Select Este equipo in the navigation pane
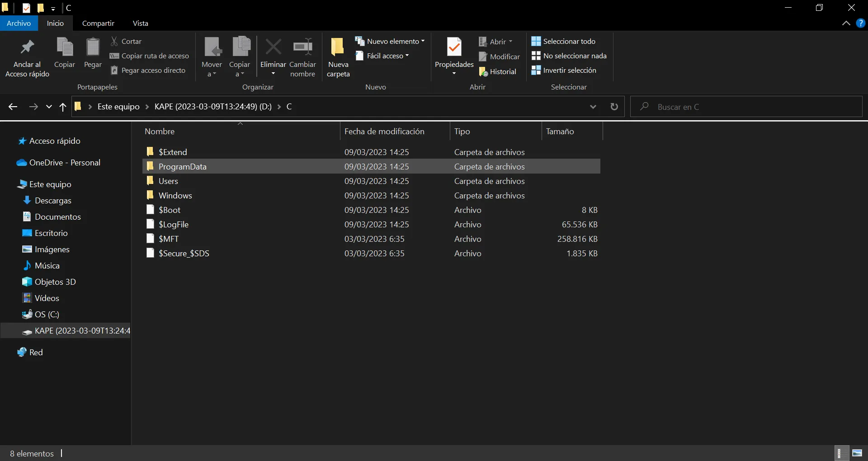Image resolution: width=868 pixels, height=461 pixels. [x=44, y=184]
